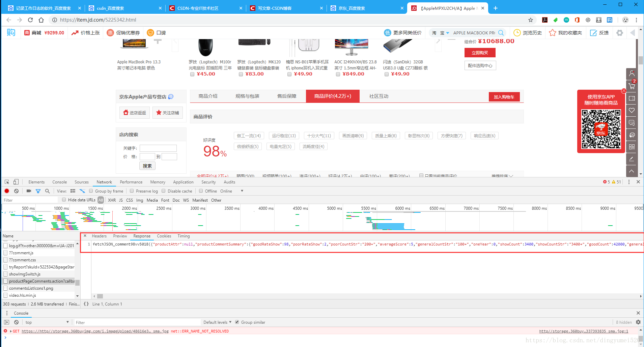Image resolution: width=644 pixels, height=347 pixels.
Task: Switch to Headers tab of request
Action: [99, 236]
